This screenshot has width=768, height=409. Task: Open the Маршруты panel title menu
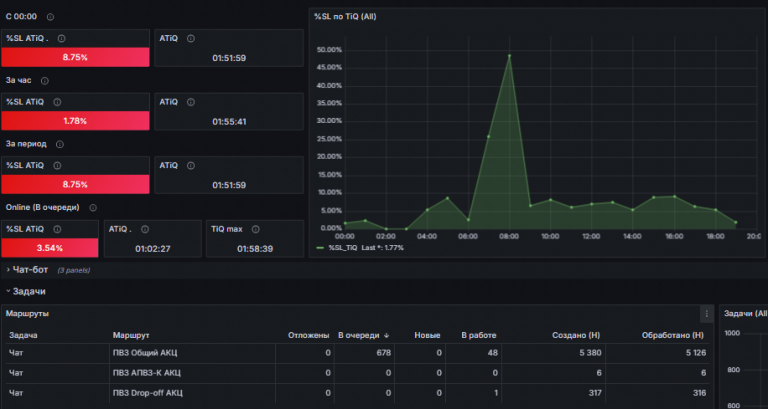pyautogui.click(x=27, y=313)
